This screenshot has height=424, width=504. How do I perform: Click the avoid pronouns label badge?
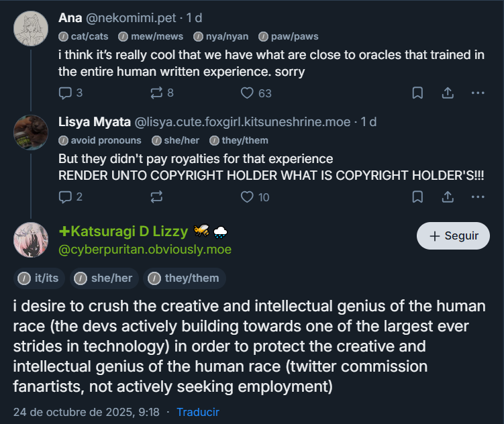tap(100, 140)
